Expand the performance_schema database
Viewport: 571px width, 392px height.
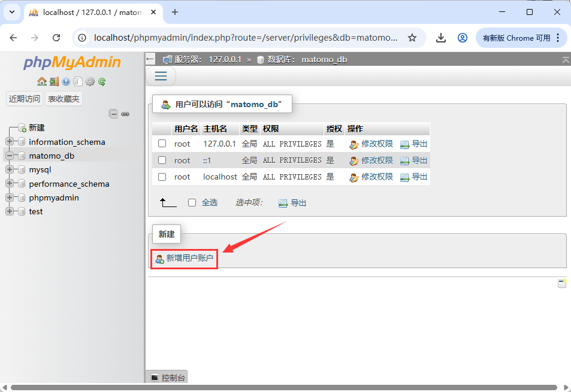pyautogui.click(x=10, y=183)
